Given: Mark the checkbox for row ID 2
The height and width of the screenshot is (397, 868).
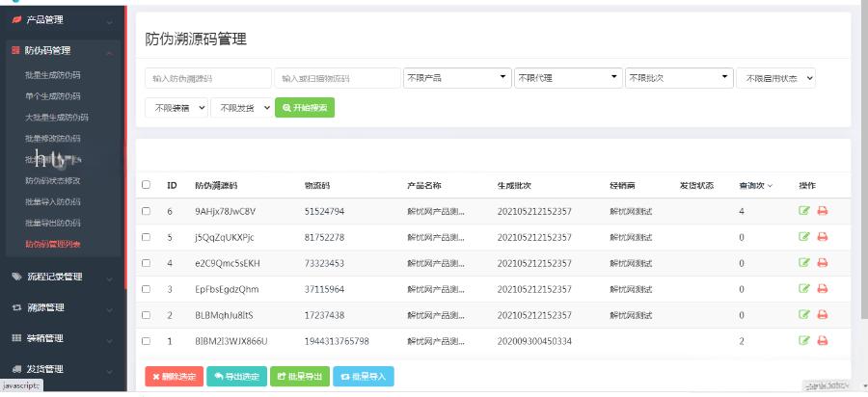Looking at the screenshot, I should point(146,315).
